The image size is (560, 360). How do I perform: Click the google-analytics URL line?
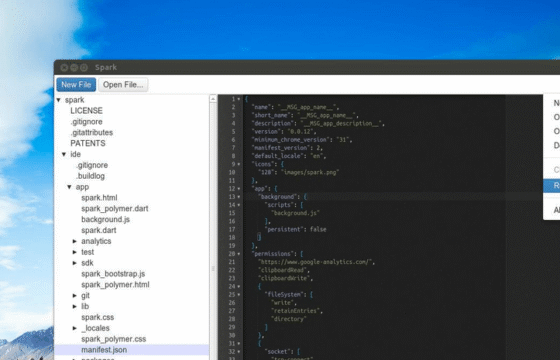click(316, 262)
